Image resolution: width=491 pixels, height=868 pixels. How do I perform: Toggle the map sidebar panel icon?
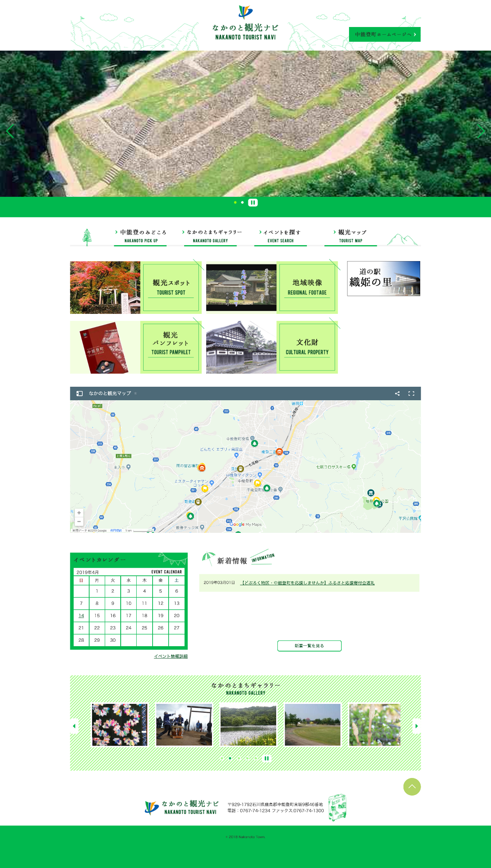point(80,394)
